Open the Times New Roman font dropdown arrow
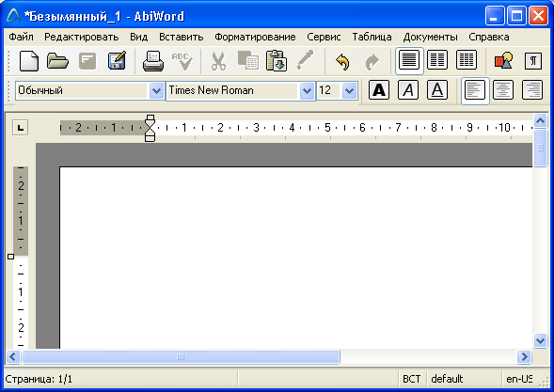The width and height of the screenshot is (554, 392). click(x=307, y=91)
